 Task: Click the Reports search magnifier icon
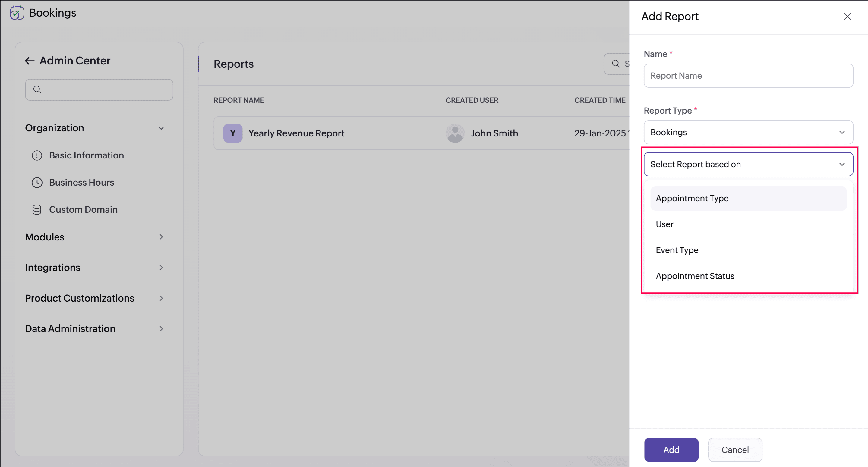(616, 64)
